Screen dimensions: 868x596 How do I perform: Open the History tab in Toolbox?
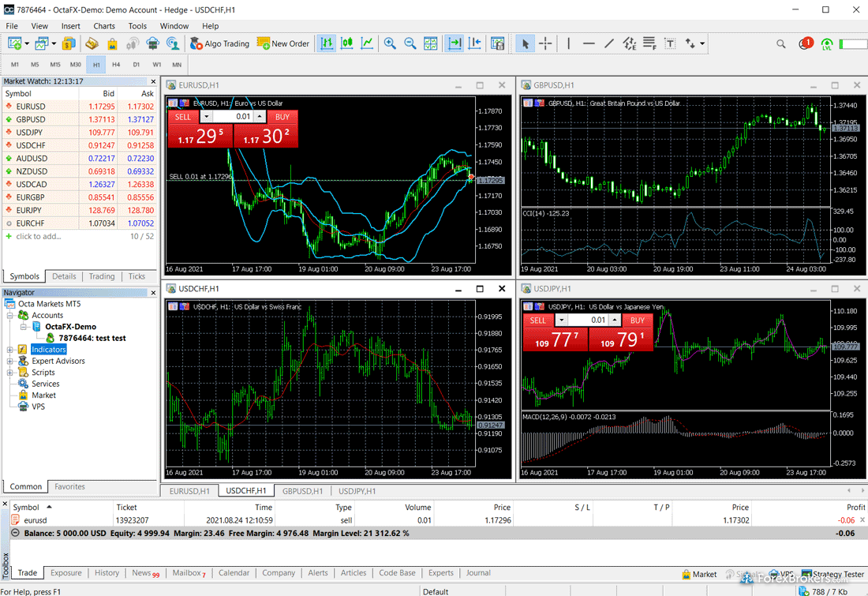pos(107,573)
